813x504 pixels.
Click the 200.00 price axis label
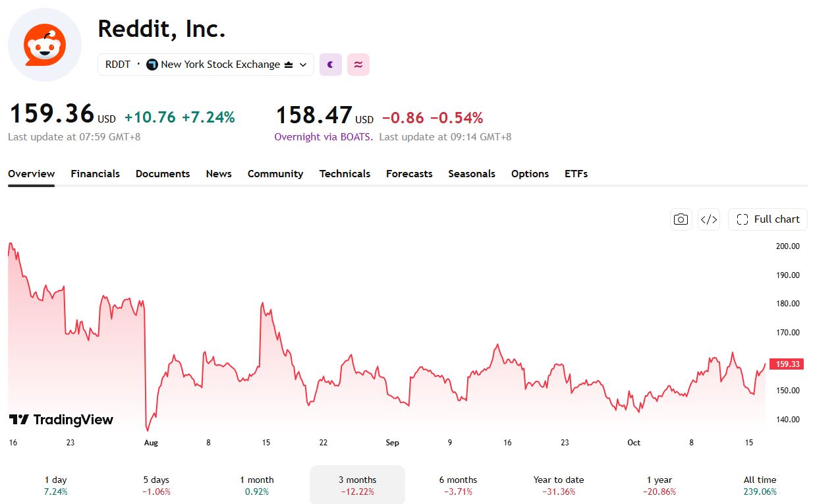(x=787, y=246)
